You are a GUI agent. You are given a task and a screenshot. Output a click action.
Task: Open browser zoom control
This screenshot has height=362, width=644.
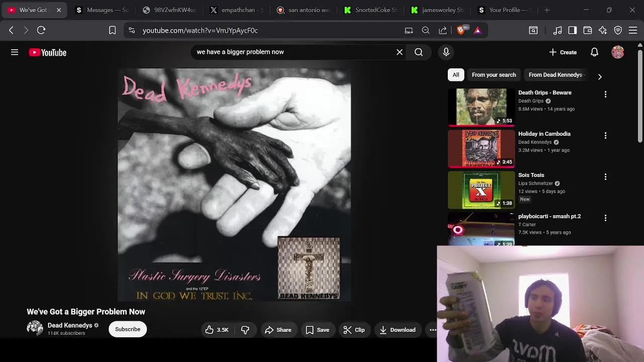pyautogui.click(x=426, y=30)
